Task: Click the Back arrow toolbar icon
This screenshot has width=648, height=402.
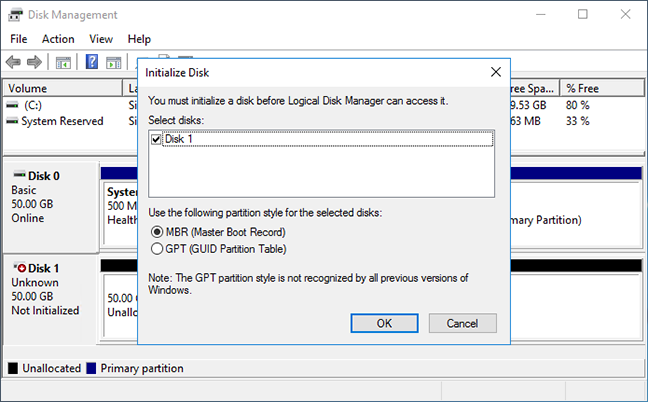Action: pos(13,62)
